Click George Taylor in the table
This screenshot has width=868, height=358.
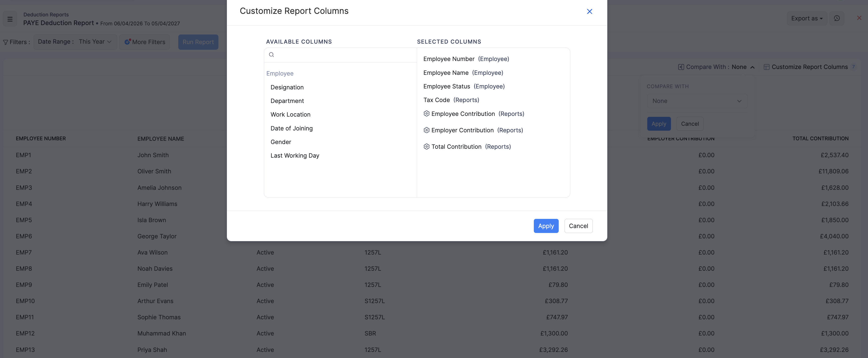157,236
